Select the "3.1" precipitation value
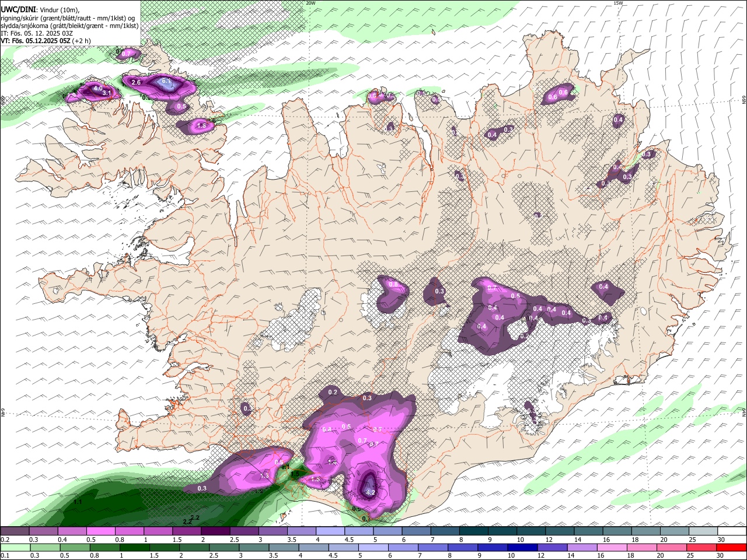Viewport: 747px width, 560px height. click(x=107, y=93)
